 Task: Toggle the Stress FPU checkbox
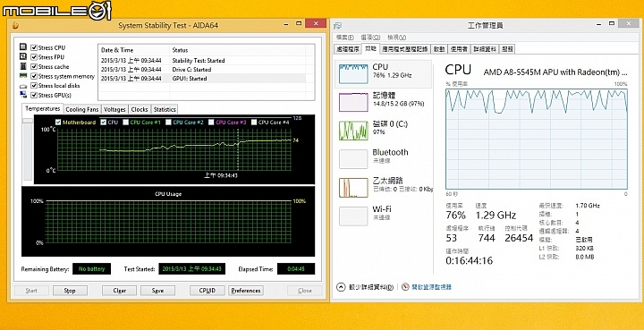34,57
